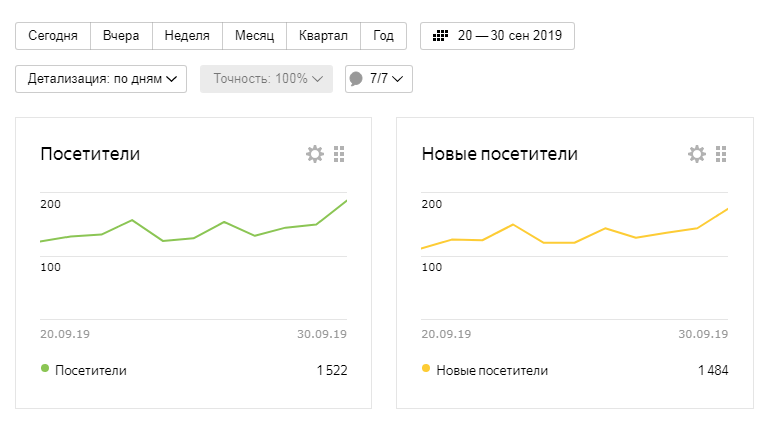
Task: Select the Сегодня period tab
Action: pos(53,36)
